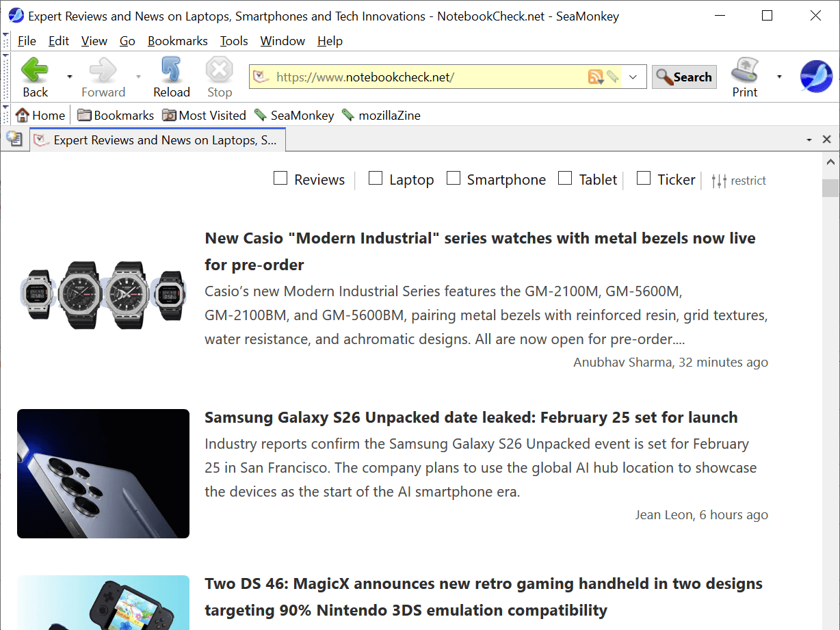Open the Forward button dropdown arrow

point(140,77)
